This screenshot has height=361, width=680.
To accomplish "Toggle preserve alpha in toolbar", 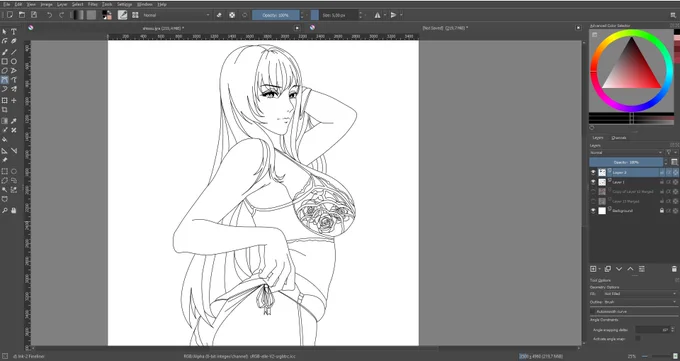I will [x=232, y=15].
